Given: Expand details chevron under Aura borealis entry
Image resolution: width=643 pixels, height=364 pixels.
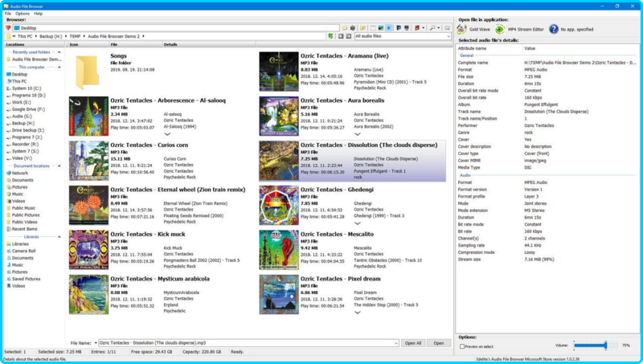Looking at the screenshot, I should [357, 134].
